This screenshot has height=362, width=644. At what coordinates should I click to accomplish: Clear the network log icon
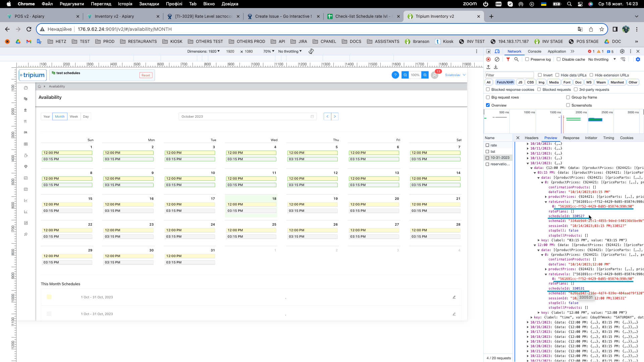click(497, 59)
